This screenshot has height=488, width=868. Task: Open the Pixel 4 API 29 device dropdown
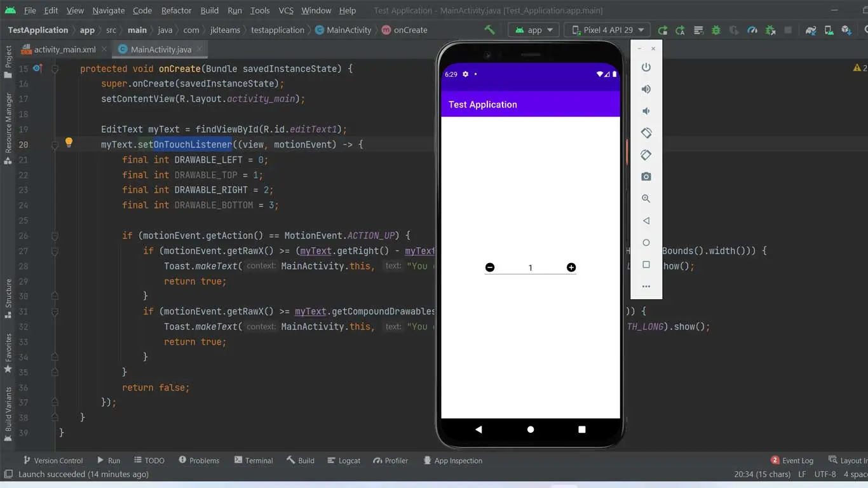click(608, 30)
